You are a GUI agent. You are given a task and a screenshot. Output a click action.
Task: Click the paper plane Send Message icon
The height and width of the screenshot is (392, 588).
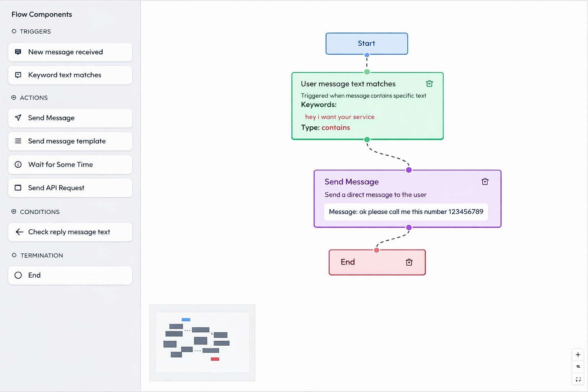pyautogui.click(x=18, y=118)
